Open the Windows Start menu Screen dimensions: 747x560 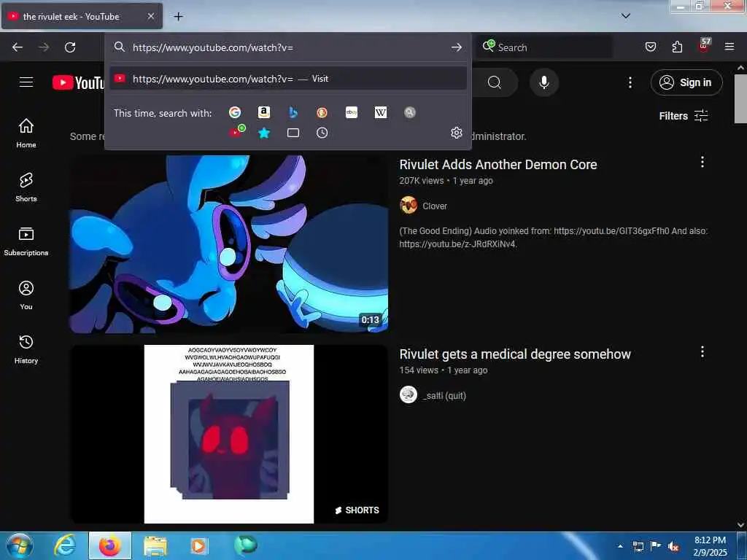(19, 545)
